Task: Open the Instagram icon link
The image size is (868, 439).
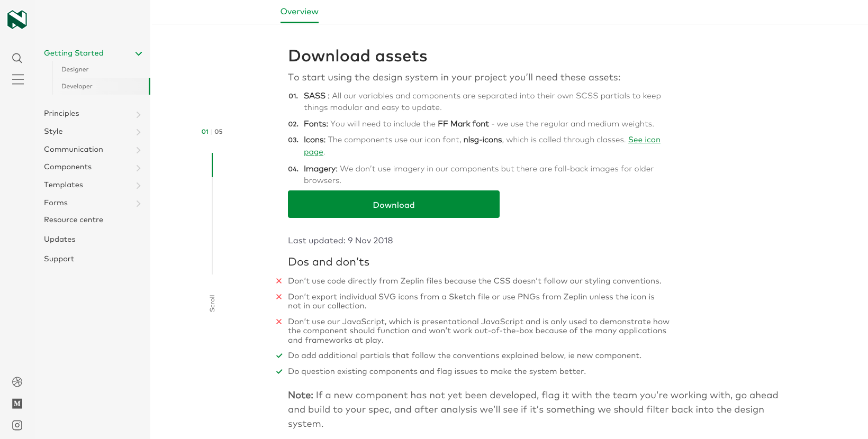Action: click(17, 425)
